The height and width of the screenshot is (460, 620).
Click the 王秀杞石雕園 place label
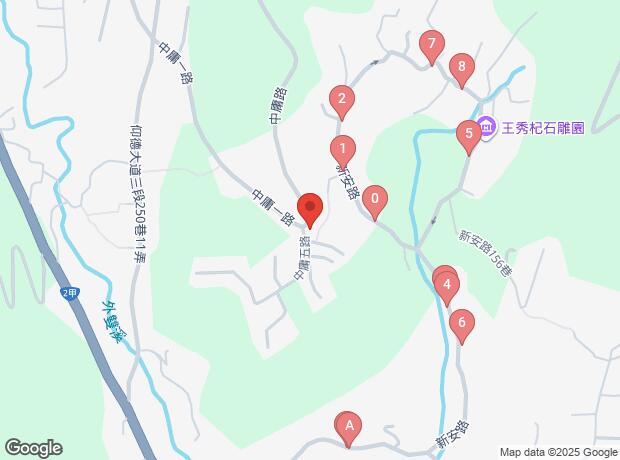tap(543, 128)
